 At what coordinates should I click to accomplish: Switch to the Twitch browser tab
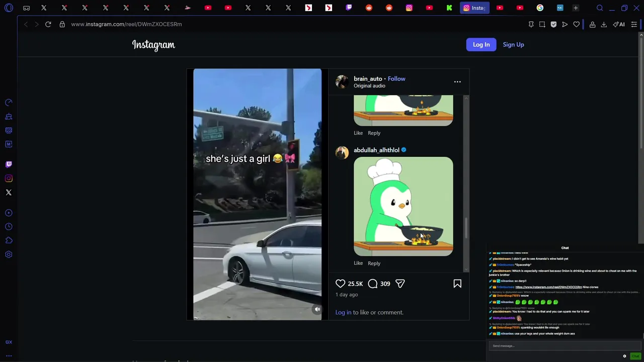pyautogui.click(x=349, y=8)
